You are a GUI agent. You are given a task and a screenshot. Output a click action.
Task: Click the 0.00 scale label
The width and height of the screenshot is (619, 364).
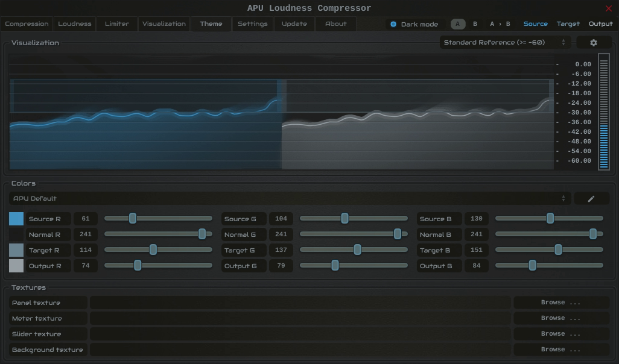583,64
